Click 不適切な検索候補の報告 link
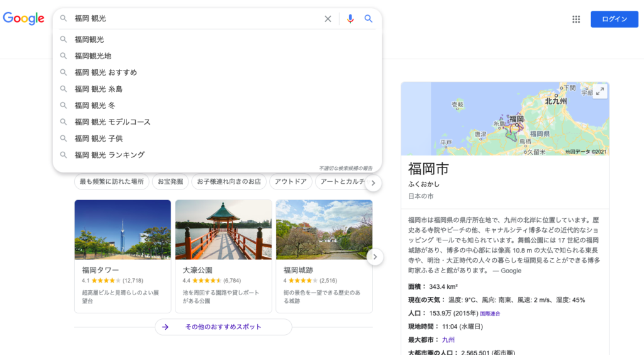Viewport: 644px width, 355px height. click(x=346, y=168)
